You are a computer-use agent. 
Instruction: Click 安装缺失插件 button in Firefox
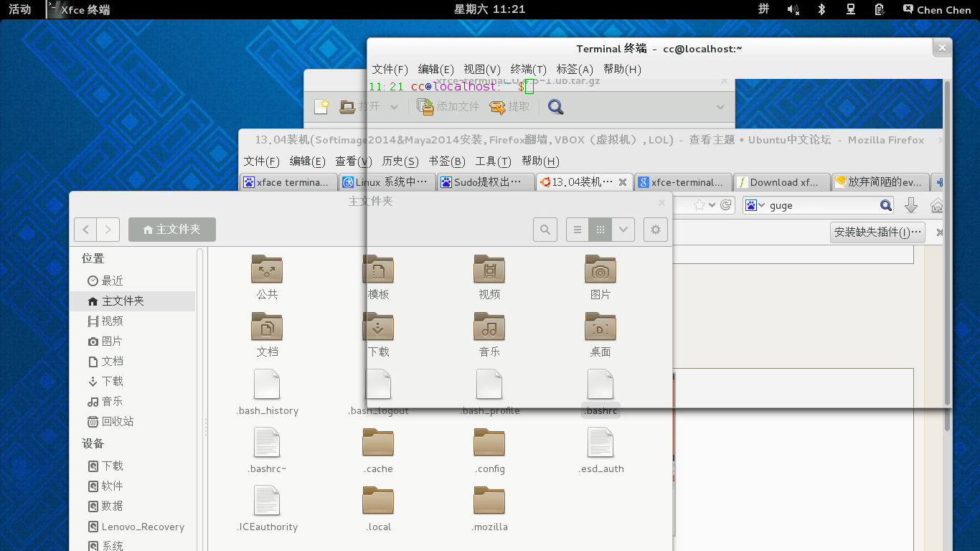coord(877,232)
